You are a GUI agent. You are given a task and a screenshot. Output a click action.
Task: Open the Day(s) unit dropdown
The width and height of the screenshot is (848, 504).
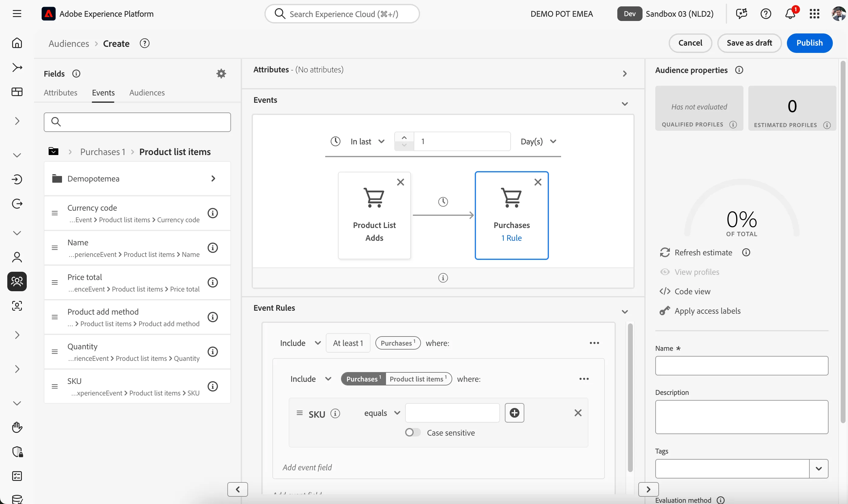click(x=538, y=141)
